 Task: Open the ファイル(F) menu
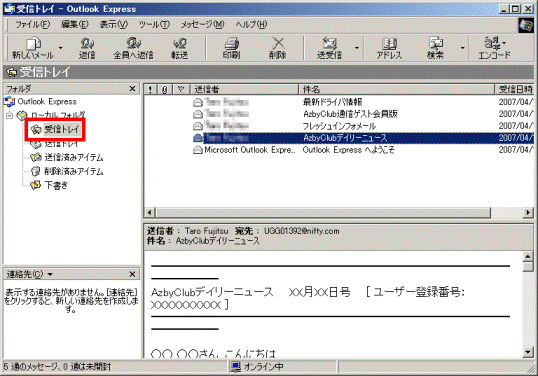32,24
